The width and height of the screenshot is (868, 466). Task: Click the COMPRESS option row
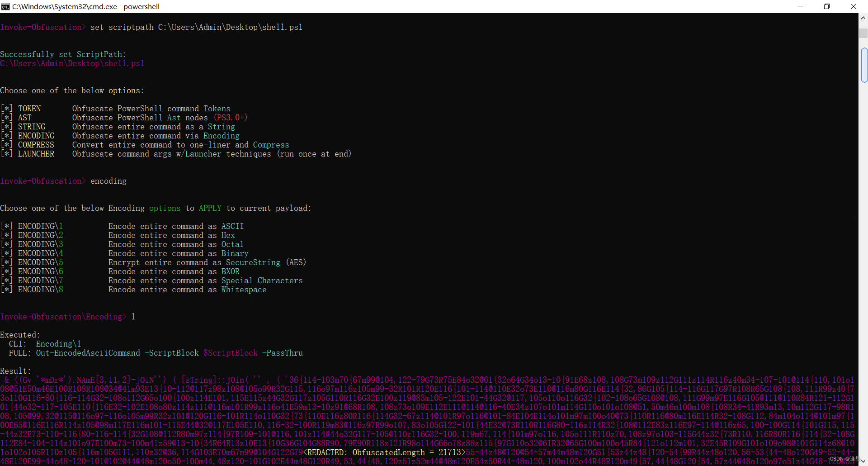click(x=145, y=145)
